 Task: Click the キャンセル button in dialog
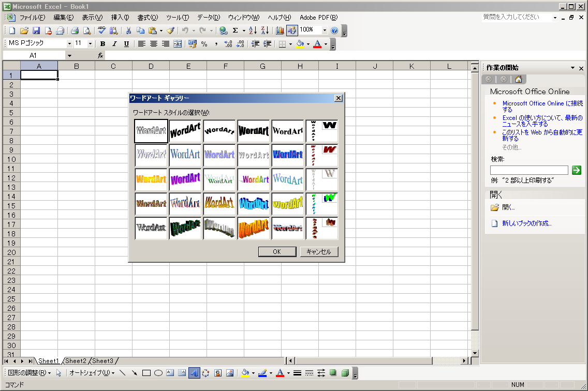319,252
